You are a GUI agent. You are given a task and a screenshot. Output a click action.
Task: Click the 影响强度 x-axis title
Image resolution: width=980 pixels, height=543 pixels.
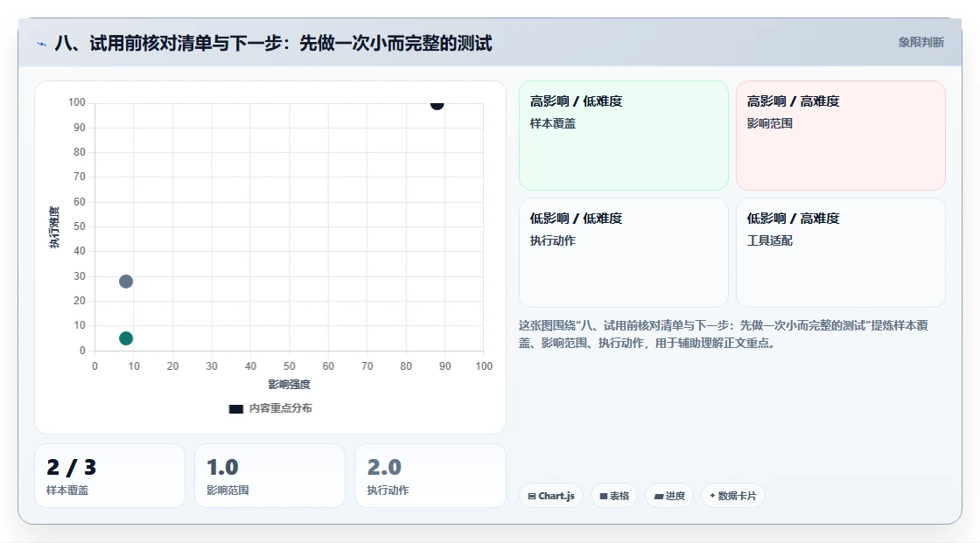pyautogui.click(x=290, y=384)
